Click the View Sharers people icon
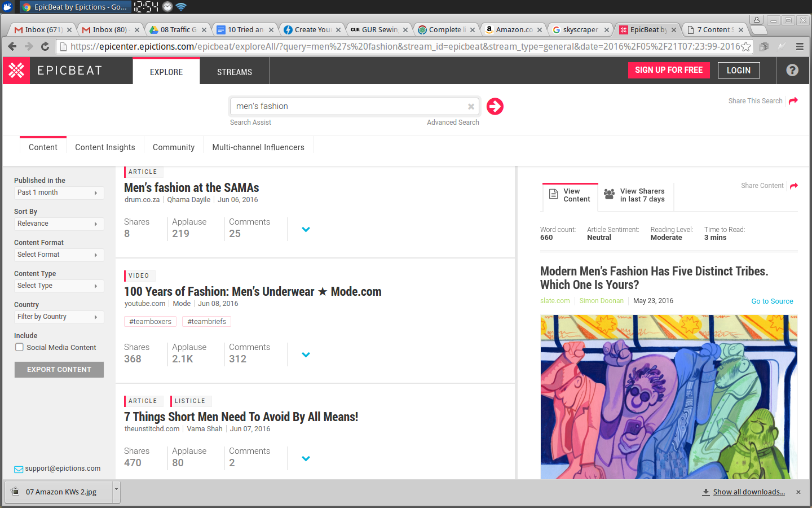 point(609,194)
